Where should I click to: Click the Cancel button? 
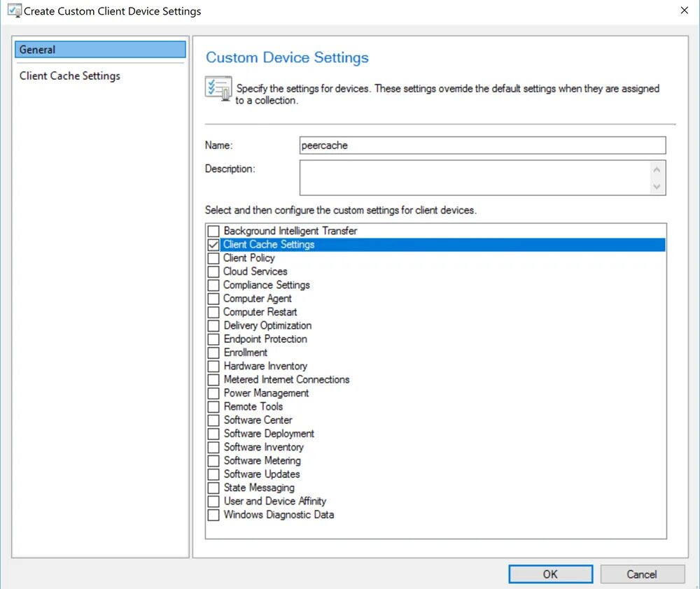click(x=642, y=574)
